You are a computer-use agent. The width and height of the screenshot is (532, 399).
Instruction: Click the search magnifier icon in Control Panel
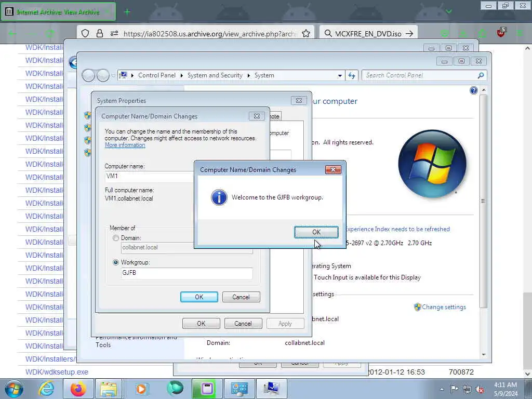pos(481,75)
